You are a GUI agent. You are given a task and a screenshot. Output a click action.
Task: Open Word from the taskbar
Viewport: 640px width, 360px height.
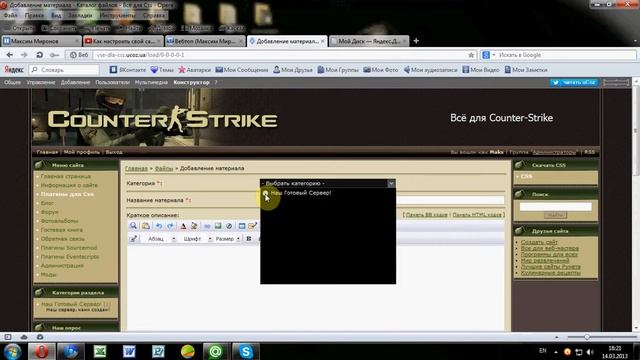[129, 351]
